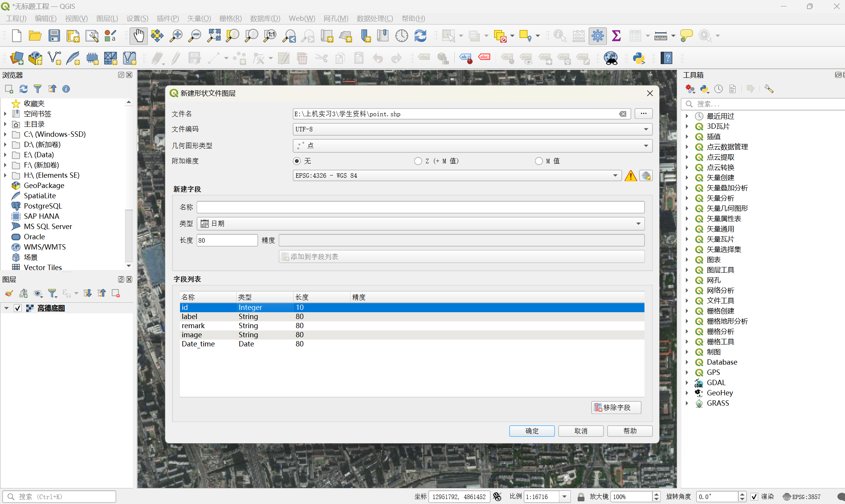Select the Pan Map hand tool
845x504 pixels.
(139, 36)
